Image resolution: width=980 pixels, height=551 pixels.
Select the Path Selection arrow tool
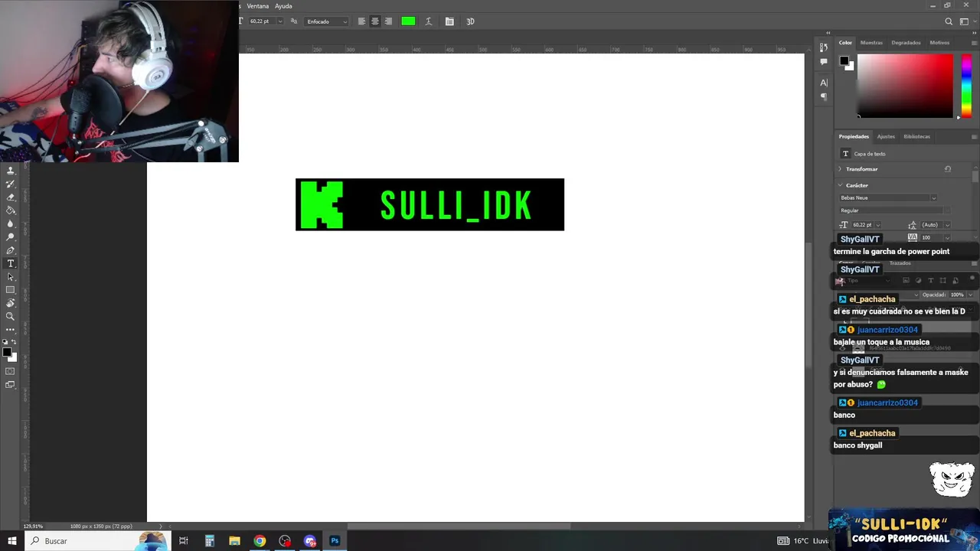click(11, 276)
